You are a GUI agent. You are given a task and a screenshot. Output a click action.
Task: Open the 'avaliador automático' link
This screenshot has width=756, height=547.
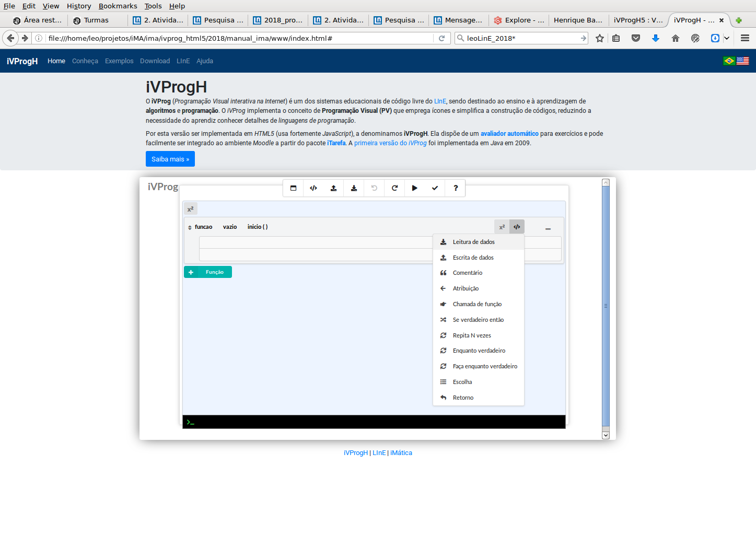509,134
